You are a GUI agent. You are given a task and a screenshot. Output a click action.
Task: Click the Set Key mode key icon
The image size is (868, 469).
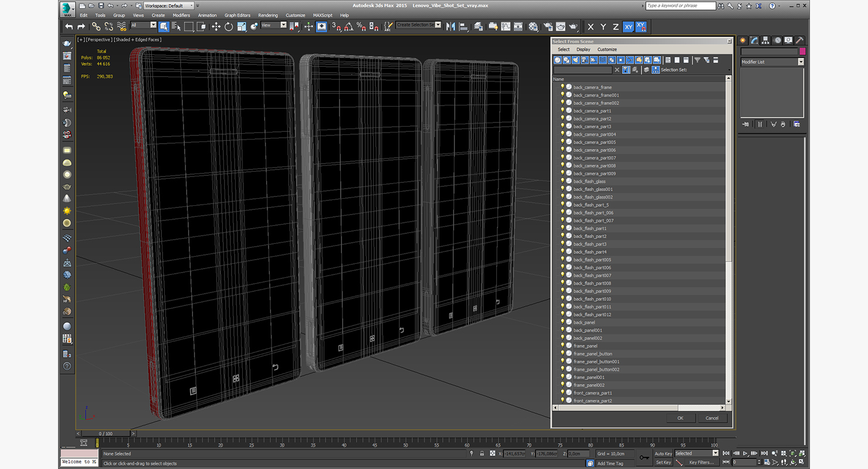click(x=645, y=457)
